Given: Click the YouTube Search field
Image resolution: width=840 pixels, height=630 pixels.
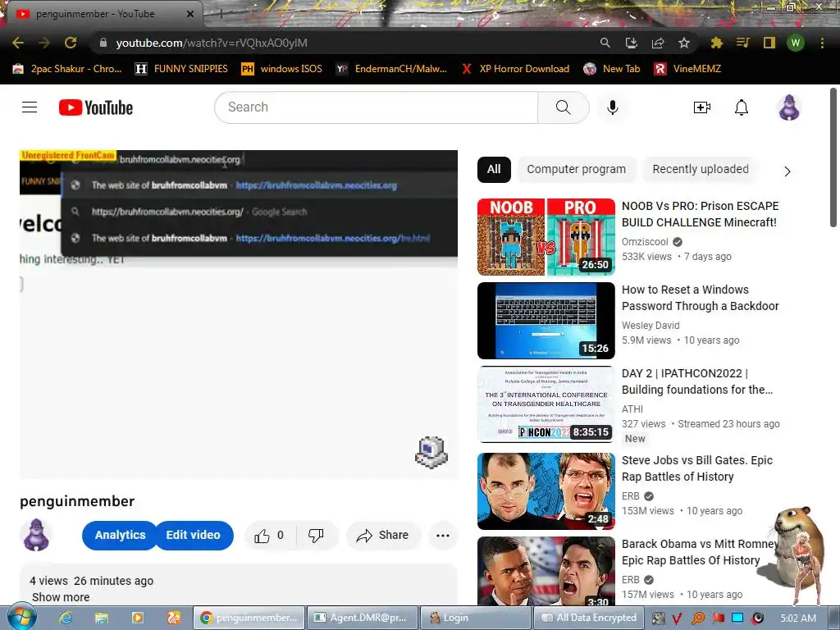Looking at the screenshot, I should (x=376, y=107).
